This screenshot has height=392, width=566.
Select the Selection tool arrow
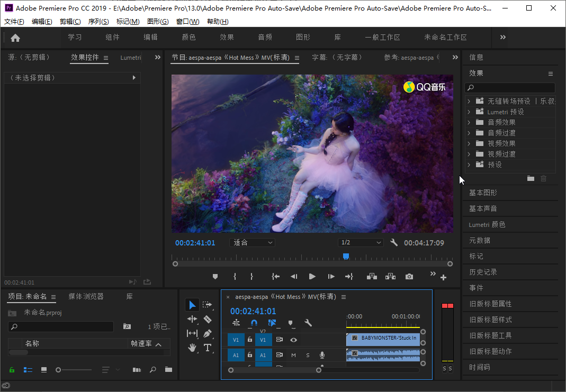[x=192, y=305]
